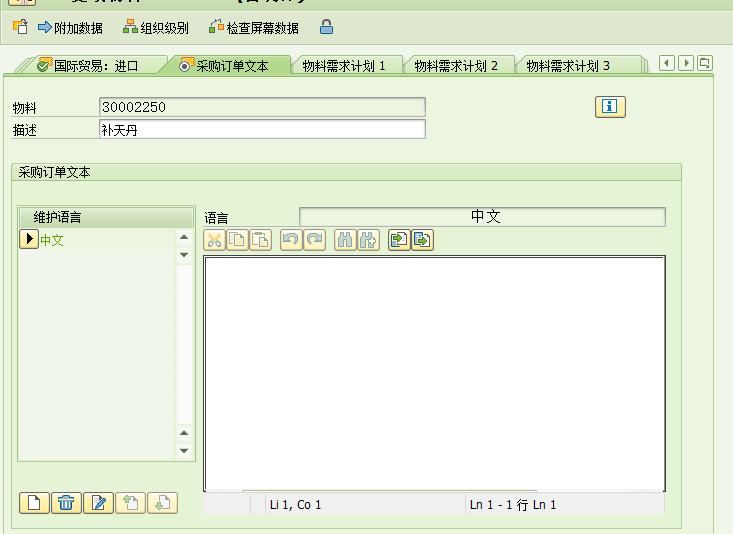The height and width of the screenshot is (534, 733).
Task: Click the Save as local file icon
Action: pyautogui.click(x=422, y=240)
